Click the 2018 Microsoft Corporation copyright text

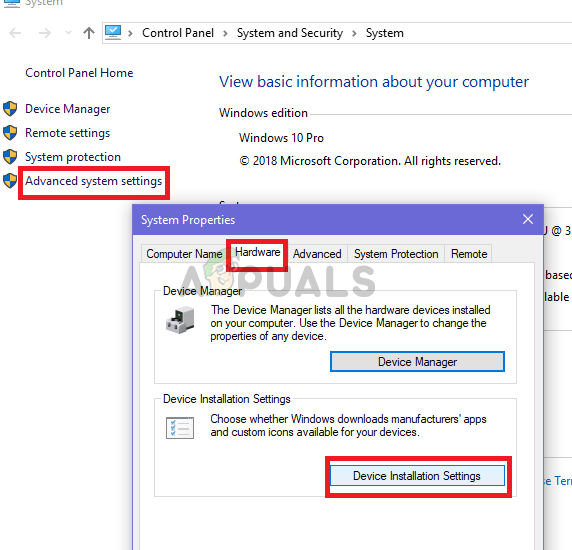[x=370, y=161]
